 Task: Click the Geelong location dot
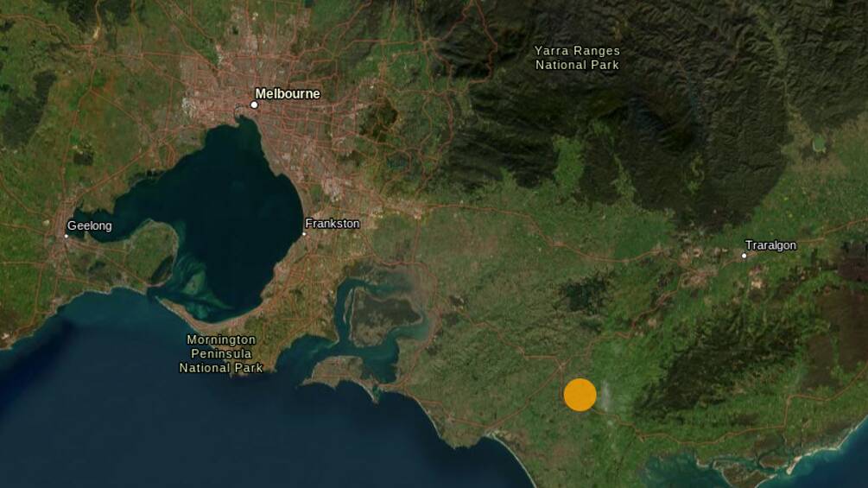(66, 237)
